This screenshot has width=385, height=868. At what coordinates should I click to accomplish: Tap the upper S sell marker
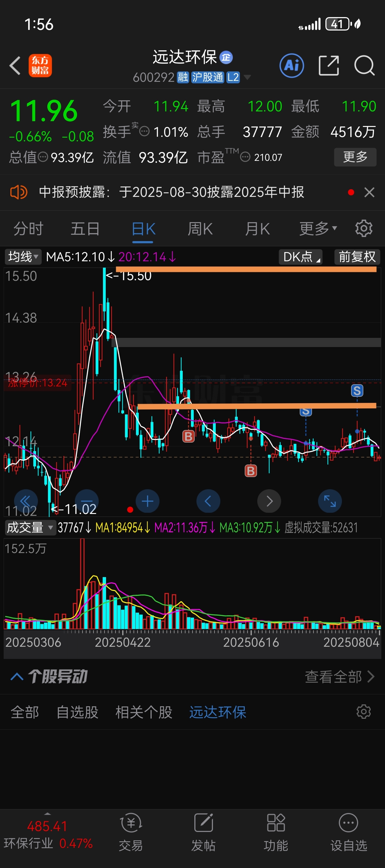(357, 391)
